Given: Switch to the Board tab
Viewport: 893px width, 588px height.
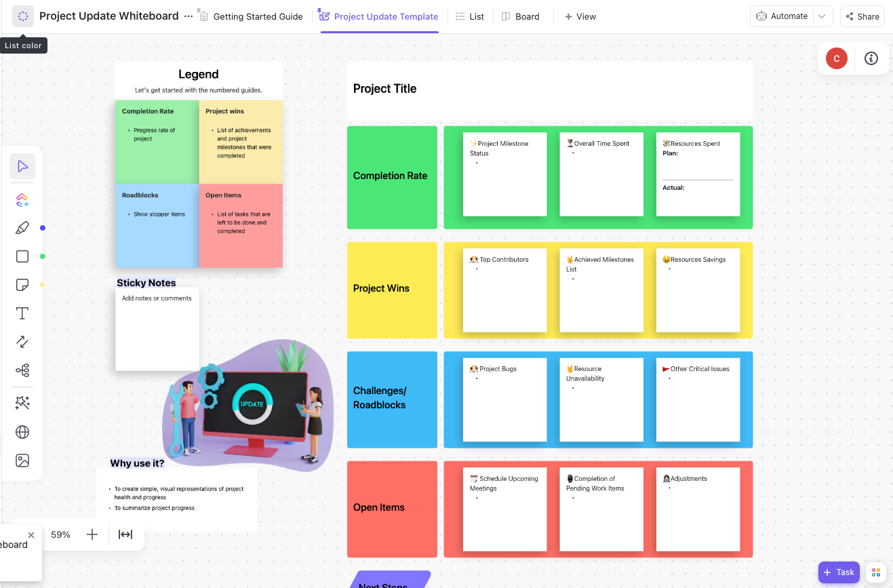Looking at the screenshot, I should (520, 16).
